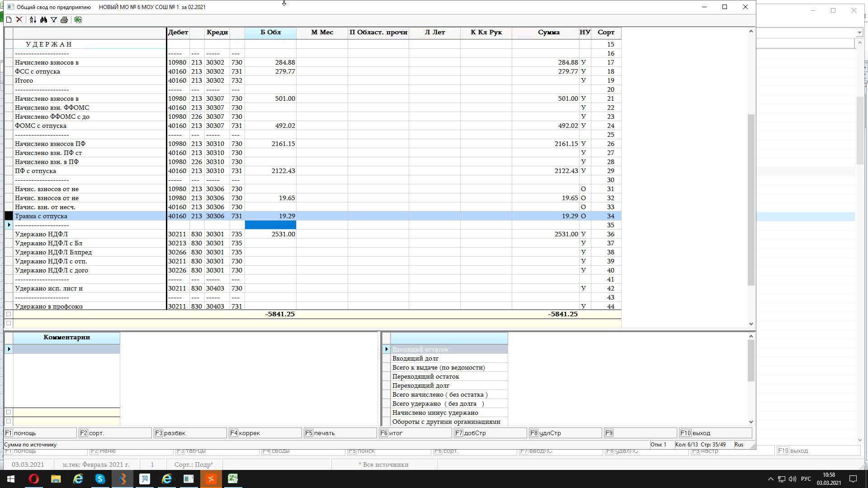Click the F10 выход button in front window
Image resolution: width=868 pixels, height=488 pixels.
click(x=716, y=433)
